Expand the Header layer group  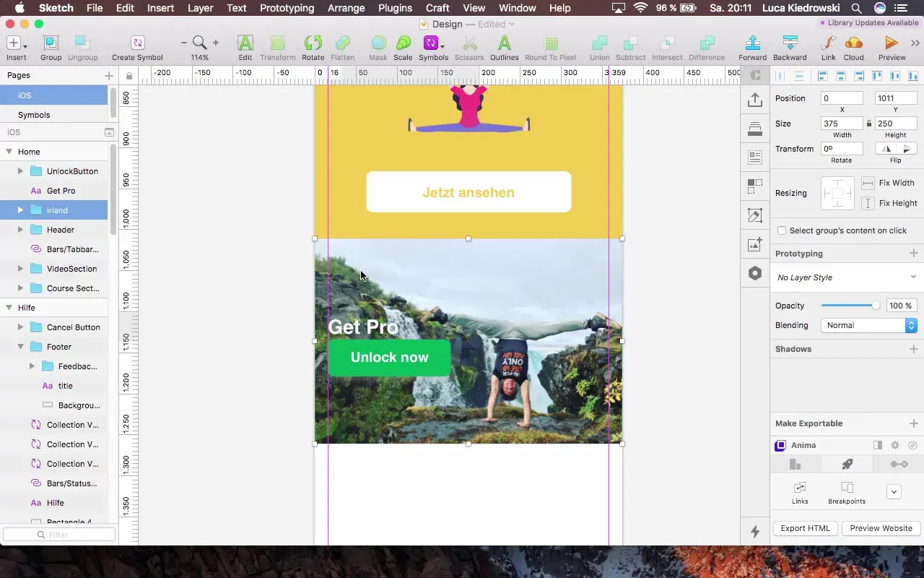(20, 230)
